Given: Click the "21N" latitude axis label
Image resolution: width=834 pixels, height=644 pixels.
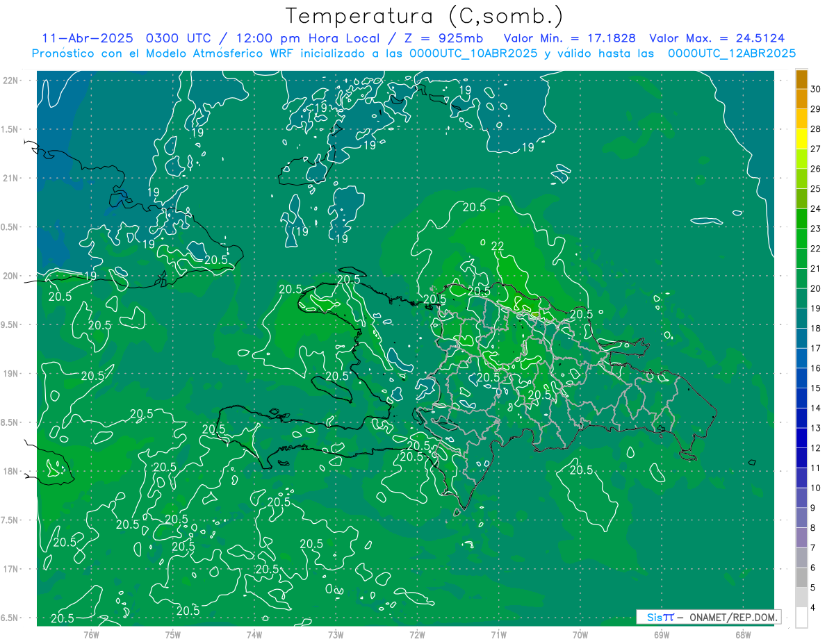Looking at the screenshot, I should pyautogui.click(x=10, y=178).
